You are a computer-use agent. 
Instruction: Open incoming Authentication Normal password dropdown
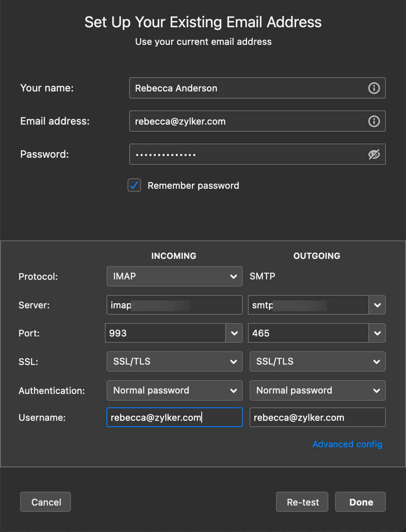[174, 391]
